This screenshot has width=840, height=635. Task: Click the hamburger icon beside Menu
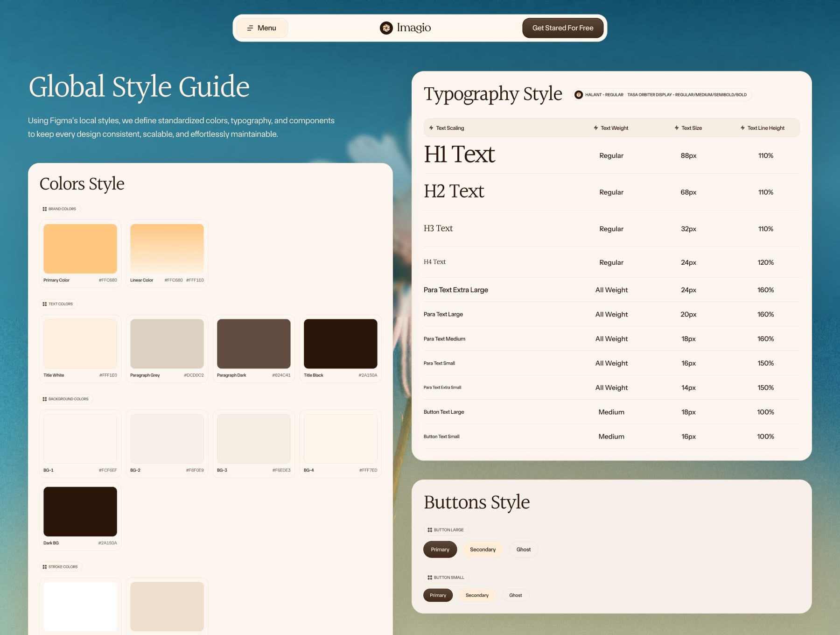(x=250, y=28)
